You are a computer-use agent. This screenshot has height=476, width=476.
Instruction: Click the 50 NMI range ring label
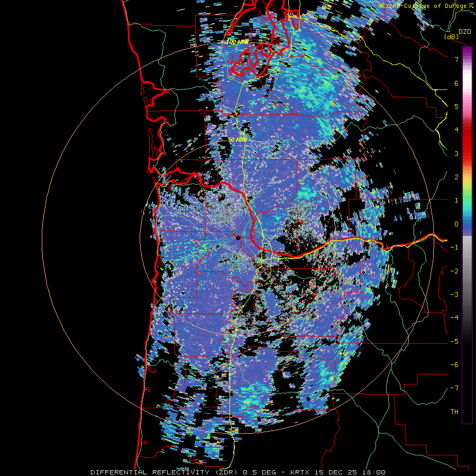(x=237, y=140)
